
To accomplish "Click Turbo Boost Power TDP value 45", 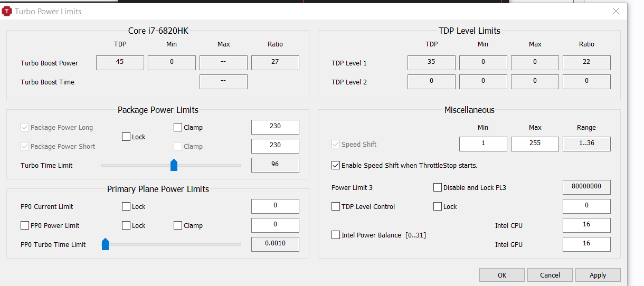I will point(120,62).
